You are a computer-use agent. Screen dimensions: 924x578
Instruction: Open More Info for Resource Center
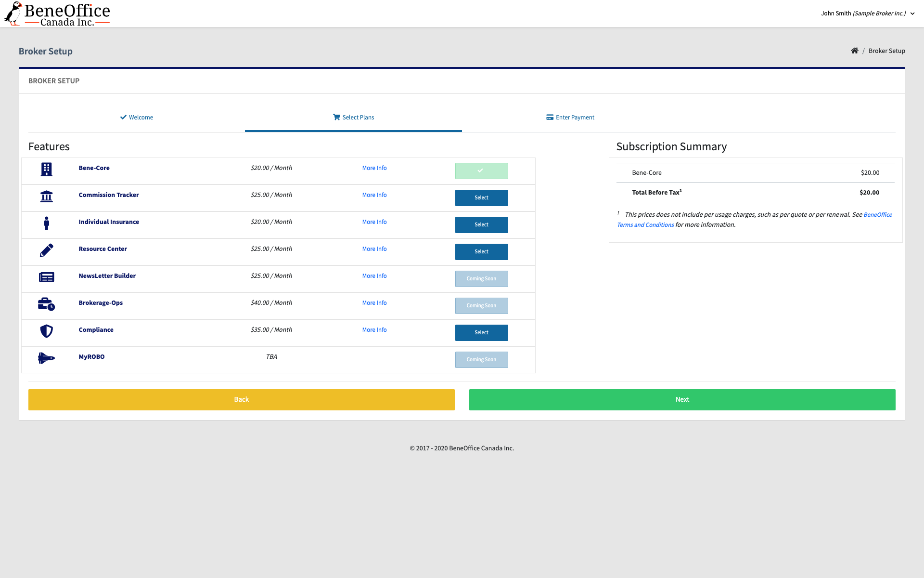[x=374, y=249]
